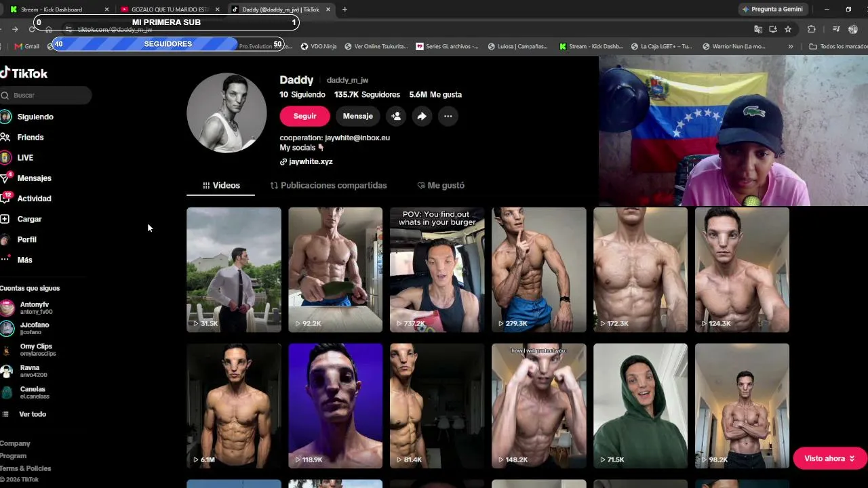The width and height of the screenshot is (868, 488).
Task: Click the add-friend icon beside Mensaje
Action: coord(396,116)
